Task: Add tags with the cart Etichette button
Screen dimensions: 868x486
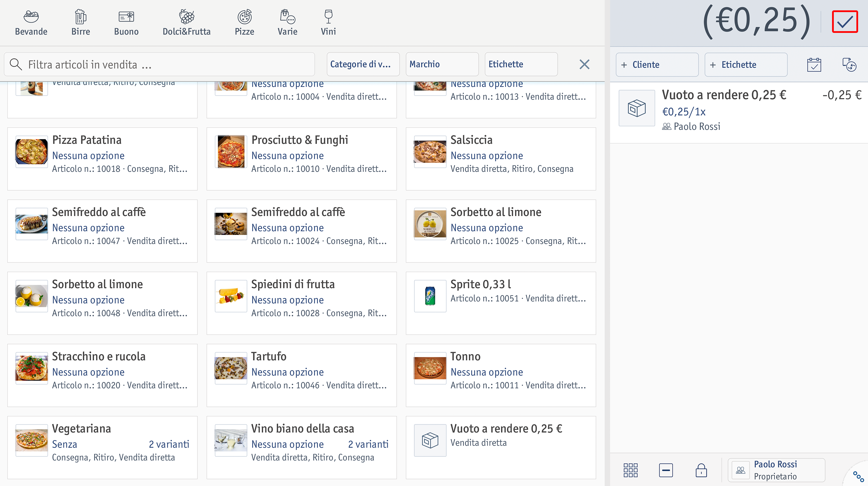Action: click(746, 65)
